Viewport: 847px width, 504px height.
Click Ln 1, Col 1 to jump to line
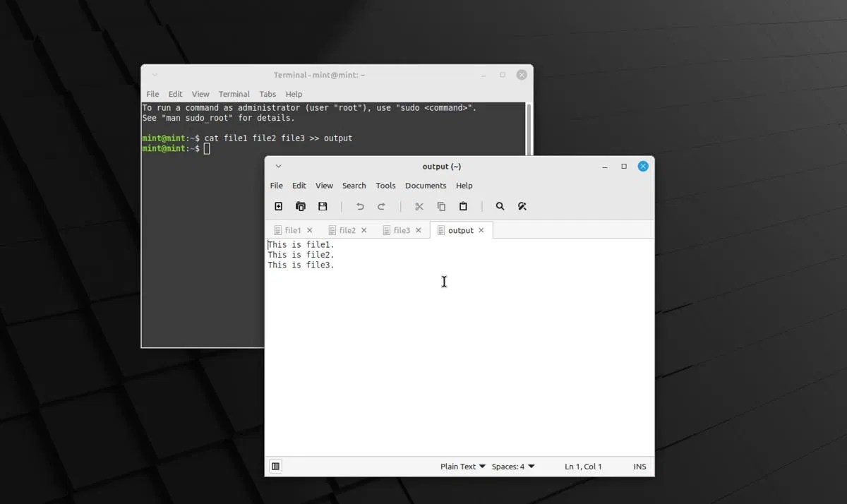(x=583, y=466)
